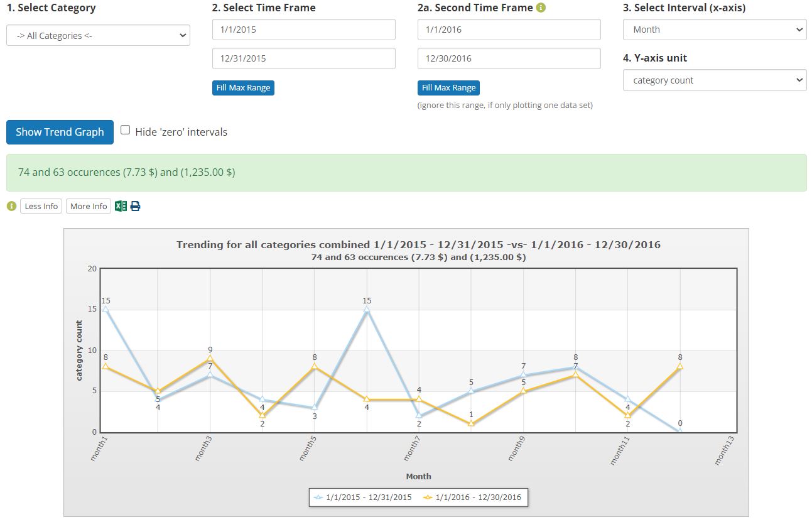Viewport: 812px width, 522px height.
Task: Switch to More Info view
Action: [x=88, y=205]
